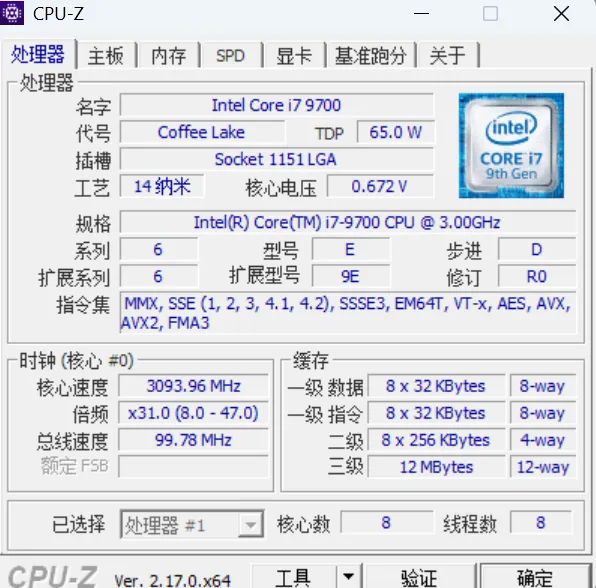The image size is (596, 588).
Task: Click the 工具 button
Action: click(293, 576)
